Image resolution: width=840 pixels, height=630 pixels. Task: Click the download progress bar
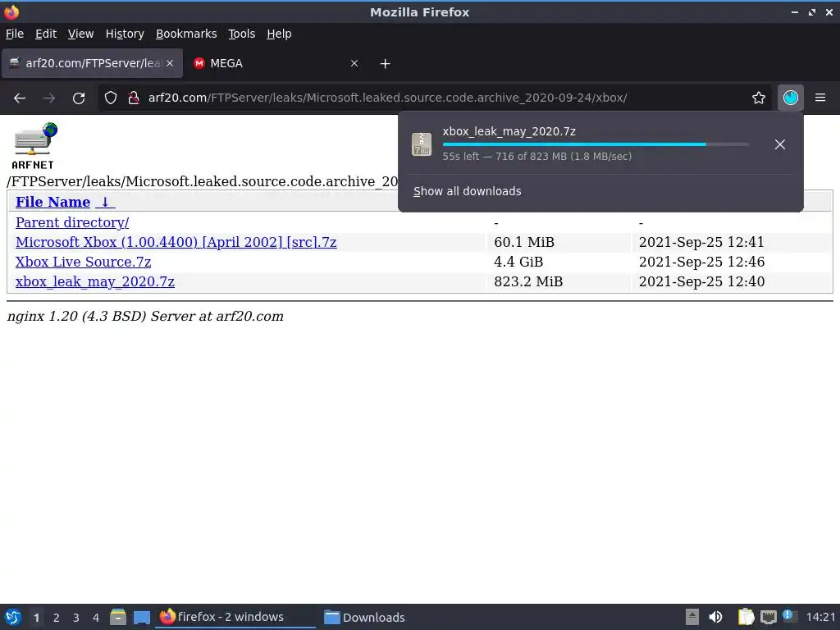click(596, 144)
